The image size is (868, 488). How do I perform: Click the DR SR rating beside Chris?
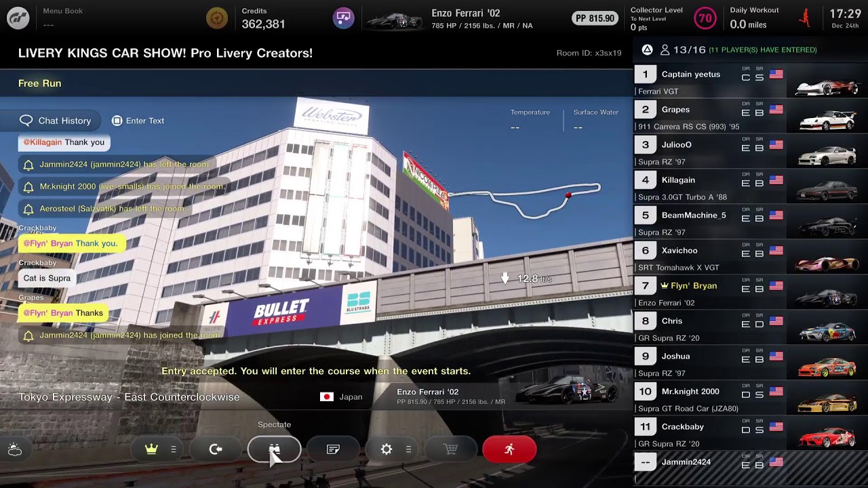(753, 321)
